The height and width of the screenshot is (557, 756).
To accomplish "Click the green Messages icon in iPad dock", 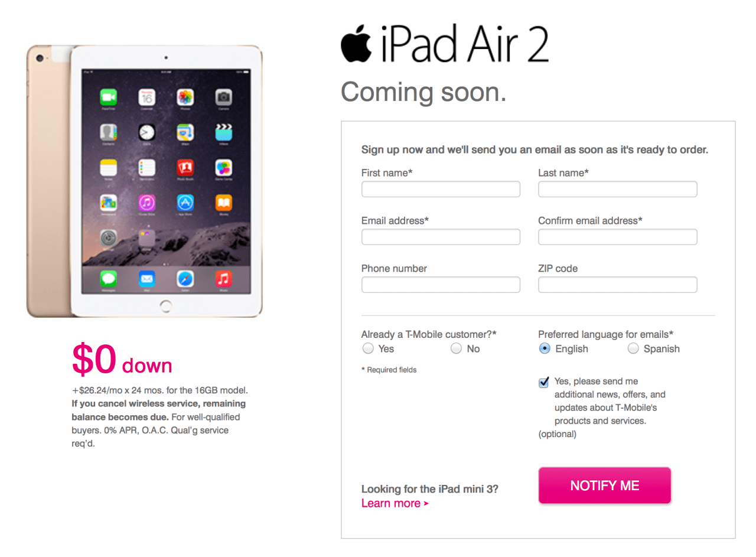I will tap(108, 278).
